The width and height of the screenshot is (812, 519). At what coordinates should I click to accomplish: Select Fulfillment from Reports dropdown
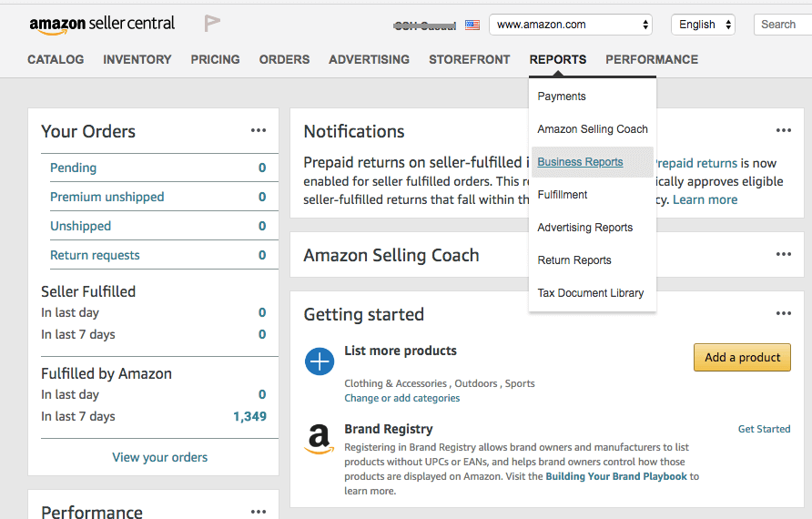pos(563,195)
